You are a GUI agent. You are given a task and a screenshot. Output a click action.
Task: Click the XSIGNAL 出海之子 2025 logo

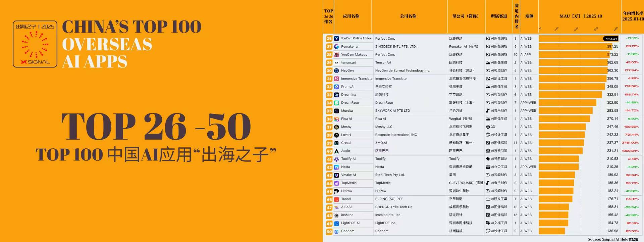[35, 44]
